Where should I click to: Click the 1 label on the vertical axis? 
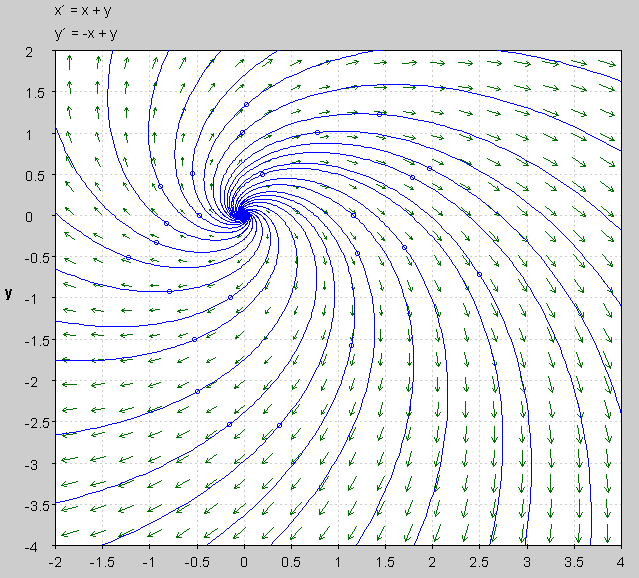(x=29, y=135)
